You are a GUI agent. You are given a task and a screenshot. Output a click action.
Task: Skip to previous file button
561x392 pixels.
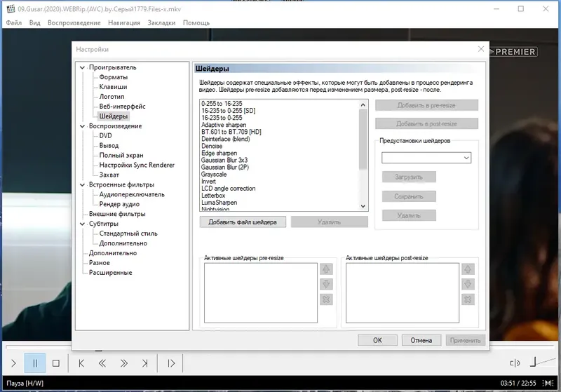coord(81,363)
